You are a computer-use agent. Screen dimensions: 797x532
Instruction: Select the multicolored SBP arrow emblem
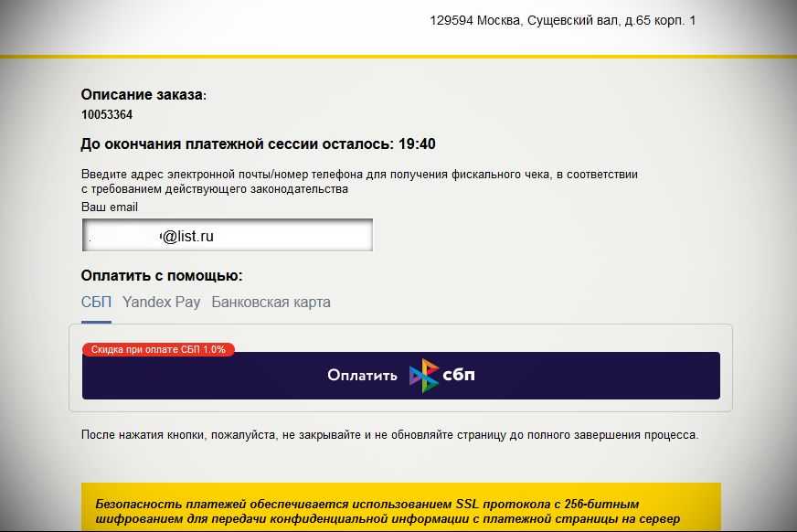tap(422, 375)
